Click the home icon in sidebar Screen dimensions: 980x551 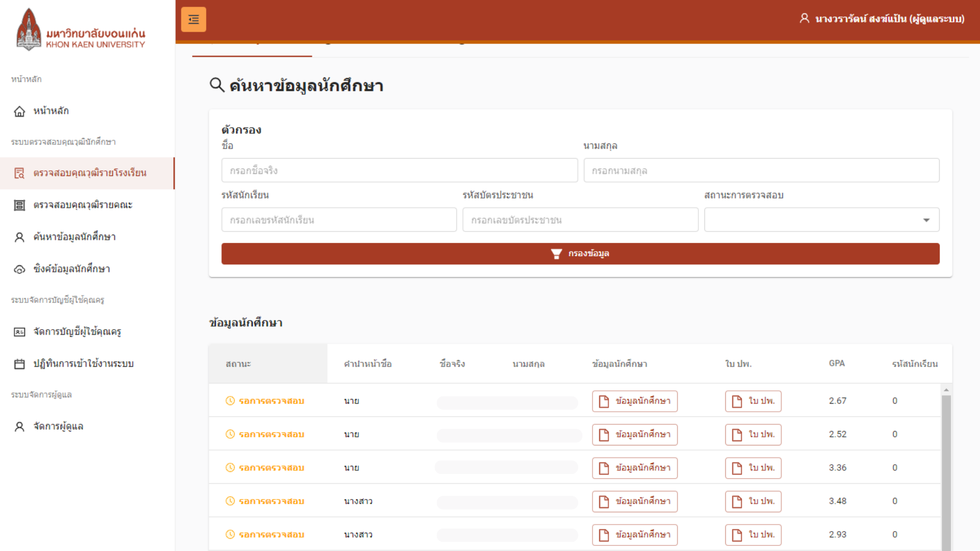(19, 111)
